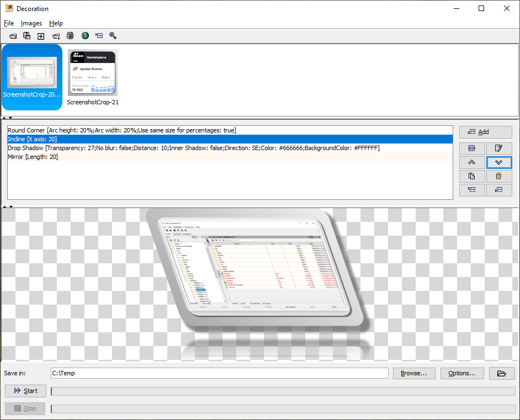Click the paste clipboard icon button
This screenshot has width=520, height=420.
pos(499,176)
